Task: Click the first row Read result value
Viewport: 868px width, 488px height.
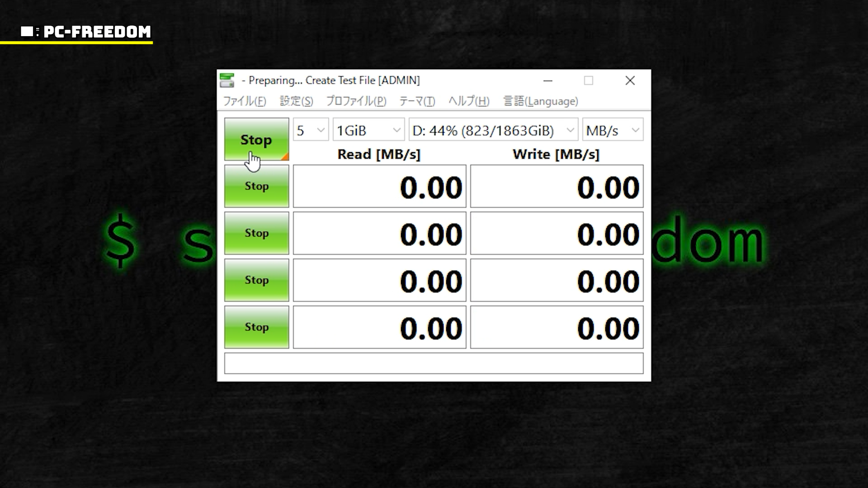Action: coord(379,186)
